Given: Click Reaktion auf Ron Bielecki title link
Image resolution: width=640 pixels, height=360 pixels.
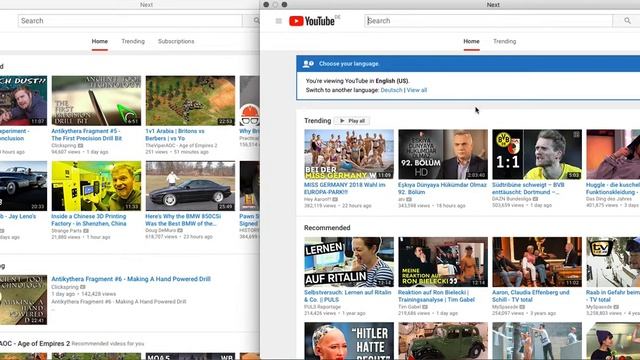Looking at the screenshot, I should (437, 296).
